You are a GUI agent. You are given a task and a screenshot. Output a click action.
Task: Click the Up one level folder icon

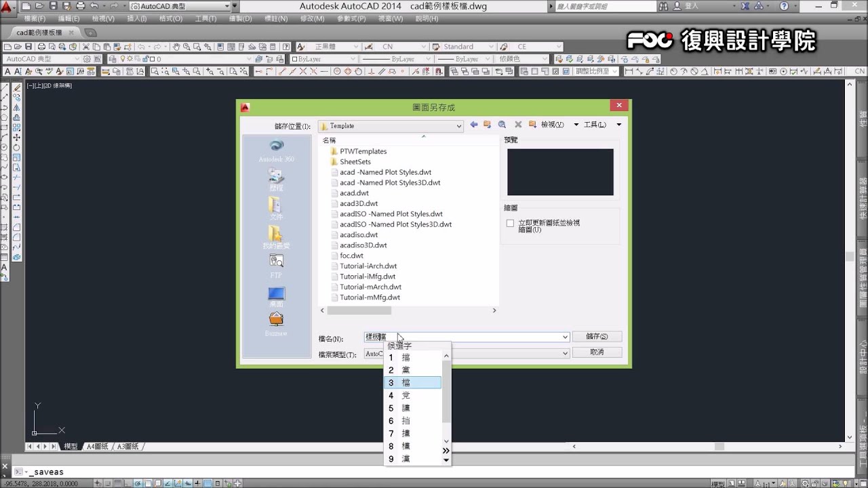tap(487, 125)
